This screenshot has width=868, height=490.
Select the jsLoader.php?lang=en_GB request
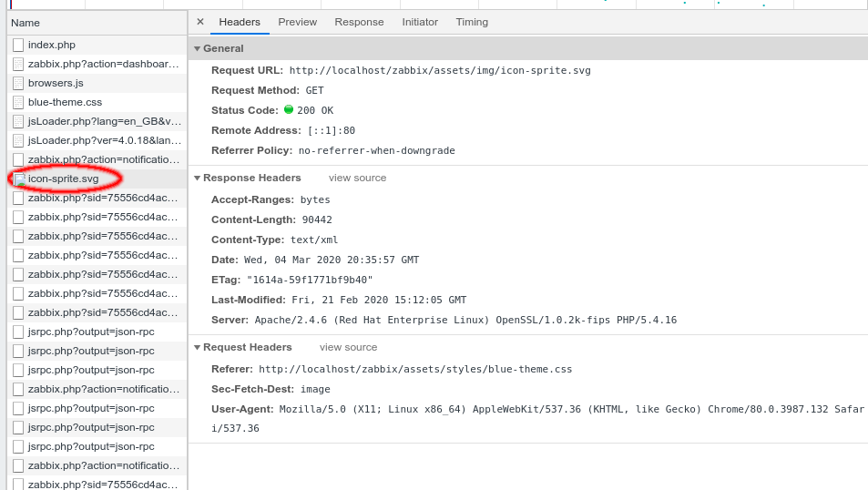[104, 121]
